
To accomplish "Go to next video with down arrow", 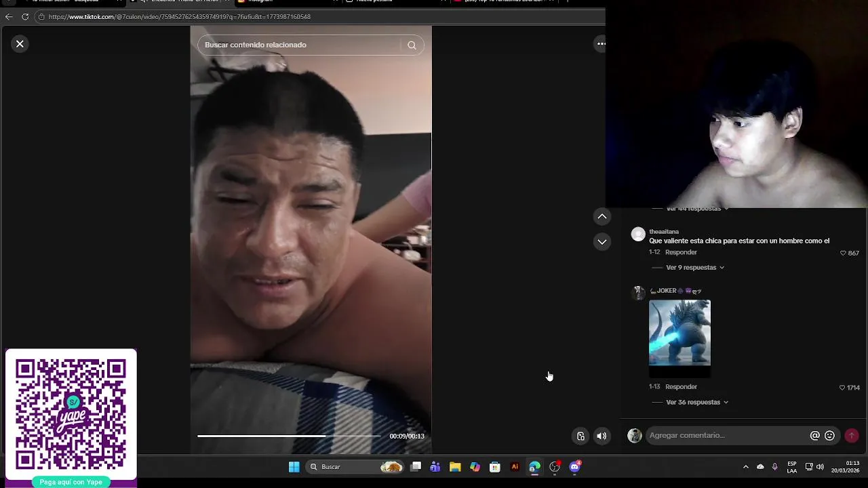I will tap(601, 242).
